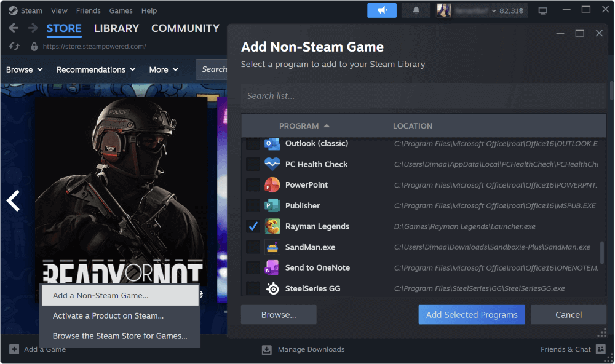Tick the PowerPoint checkbox

[253, 185]
